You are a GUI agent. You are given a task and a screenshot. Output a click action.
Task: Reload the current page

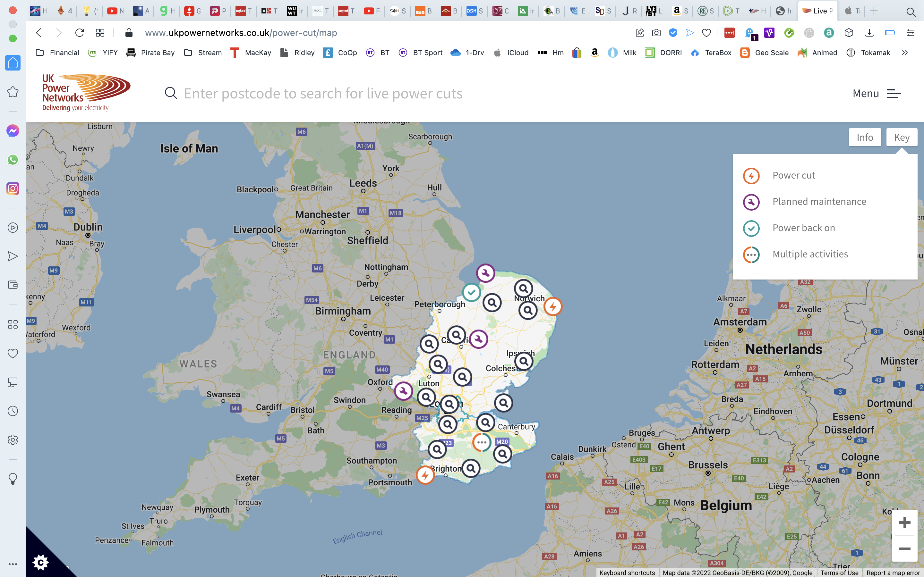pyautogui.click(x=80, y=33)
